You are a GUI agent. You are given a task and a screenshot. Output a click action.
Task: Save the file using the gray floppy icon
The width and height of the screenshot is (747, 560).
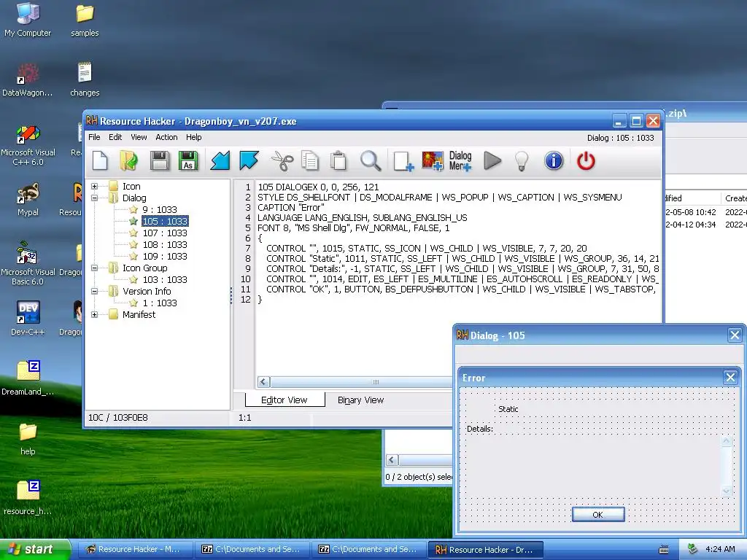coord(159,161)
